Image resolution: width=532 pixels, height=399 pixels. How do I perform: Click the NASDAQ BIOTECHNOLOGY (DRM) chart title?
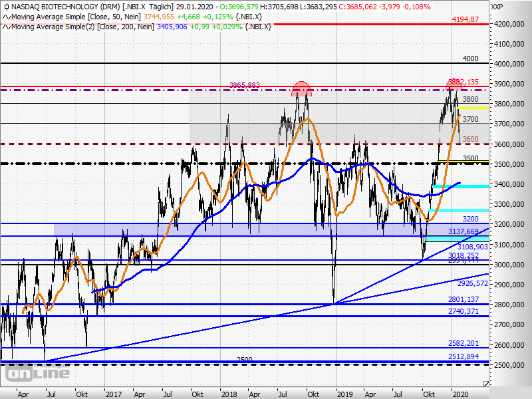click(x=64, y=7)
